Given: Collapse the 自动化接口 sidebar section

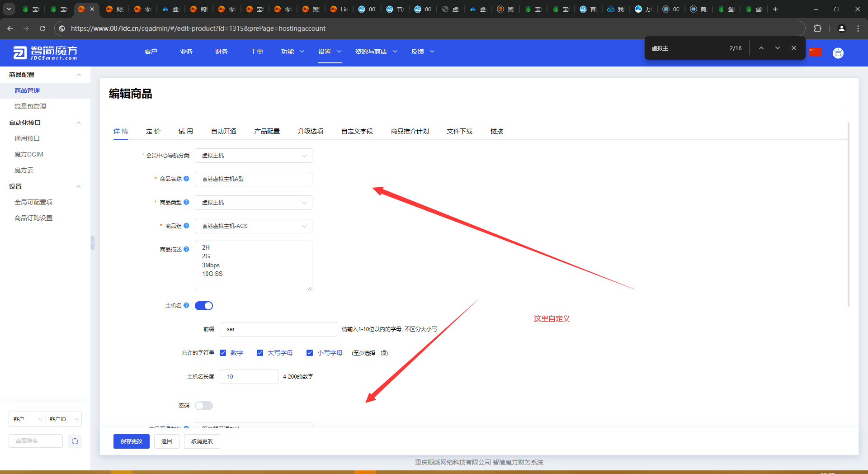Looking at the screenshot, I should tap(45, 123).
